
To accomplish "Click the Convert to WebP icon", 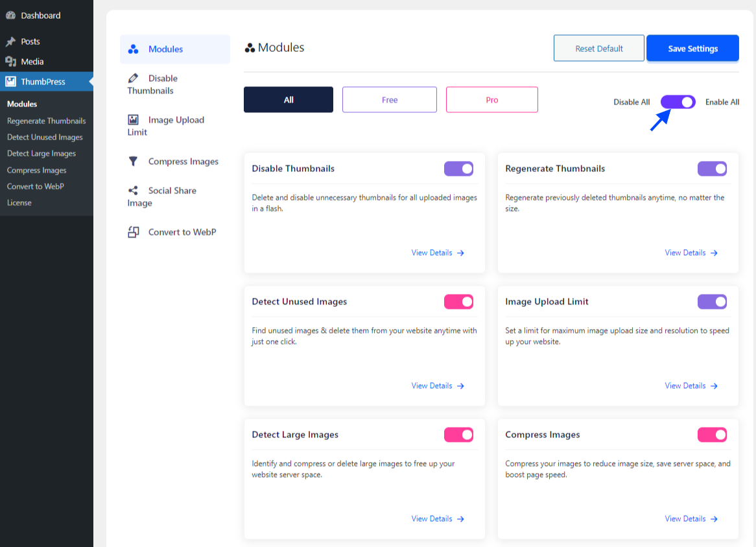I will click(x=133, y=232).
